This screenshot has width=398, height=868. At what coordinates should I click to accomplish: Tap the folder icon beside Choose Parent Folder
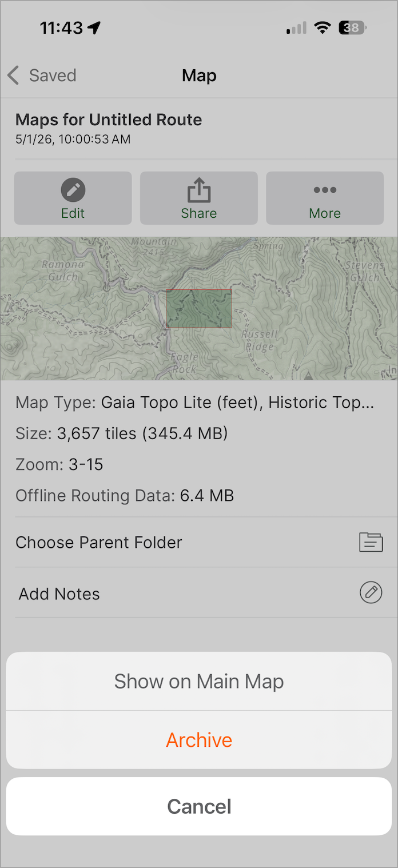(x=371, y=542)
